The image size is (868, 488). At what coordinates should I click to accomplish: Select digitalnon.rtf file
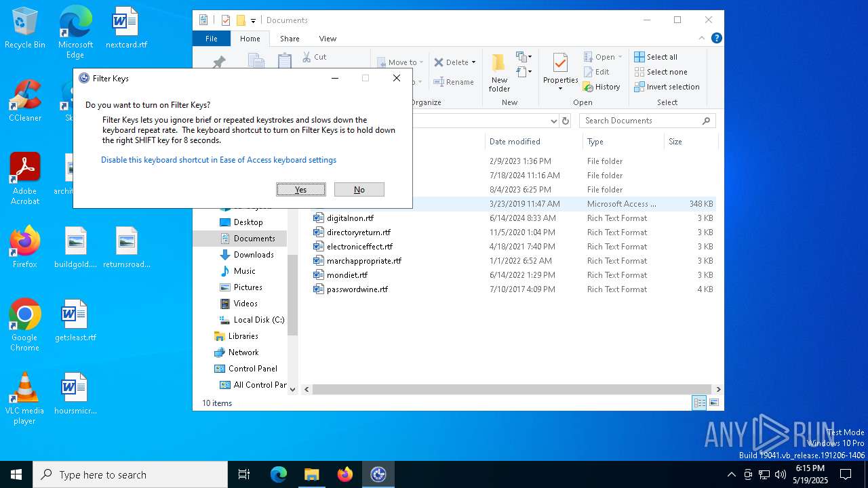(x=350, y=218)
